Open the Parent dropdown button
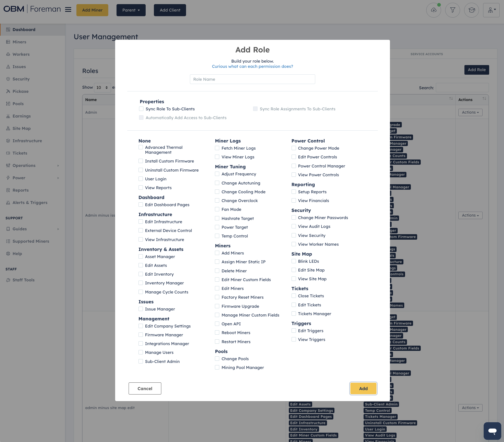 (x=131, y=10)
